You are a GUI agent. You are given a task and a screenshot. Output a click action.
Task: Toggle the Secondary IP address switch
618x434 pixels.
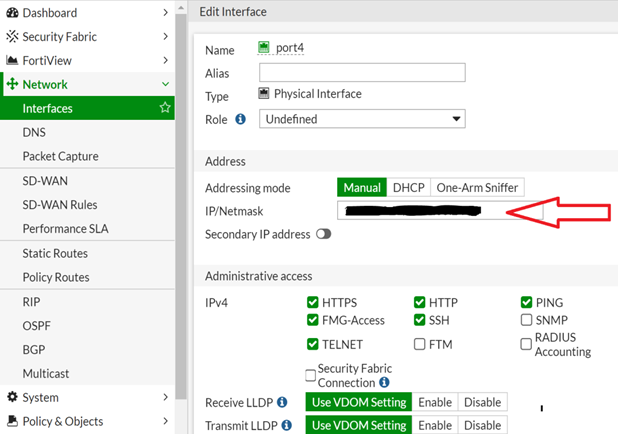tap(323, 234)
